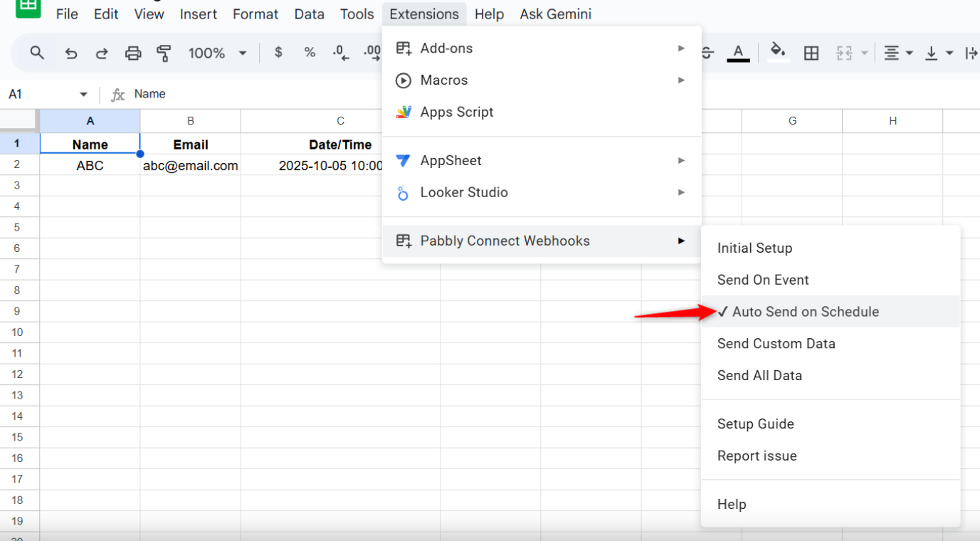Format selection as currency
980x541 pixels.
278,53
